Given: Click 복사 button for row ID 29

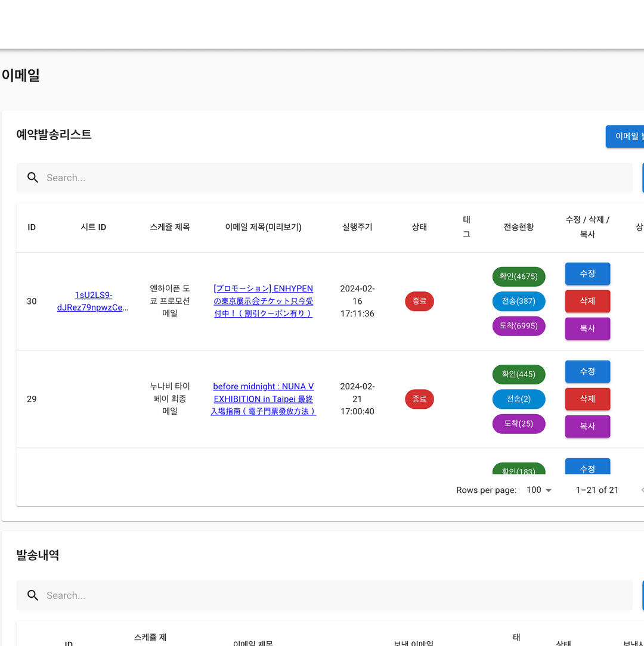Looking at the screenshot, I should click(587, 426).
